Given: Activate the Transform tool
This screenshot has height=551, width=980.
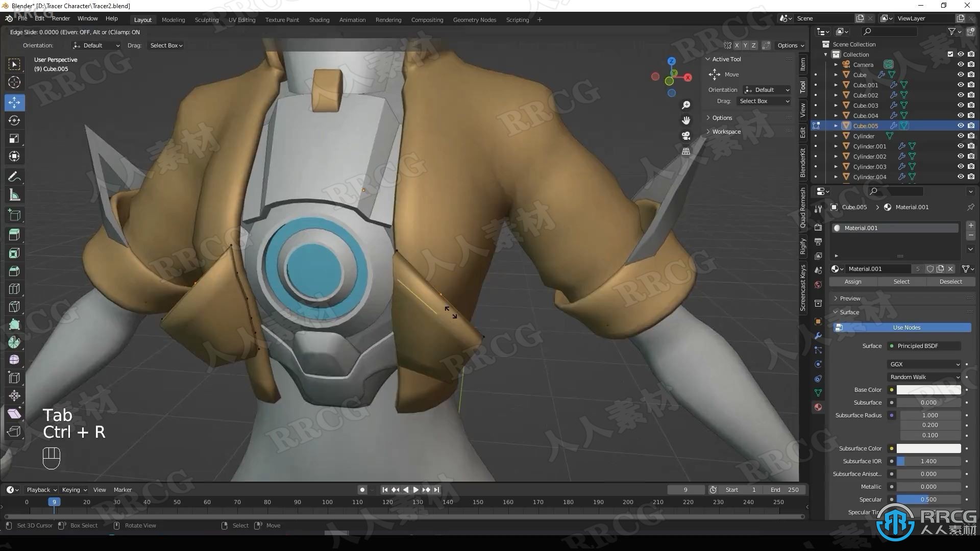Looking at the screenshot, I should coord(14,156).
